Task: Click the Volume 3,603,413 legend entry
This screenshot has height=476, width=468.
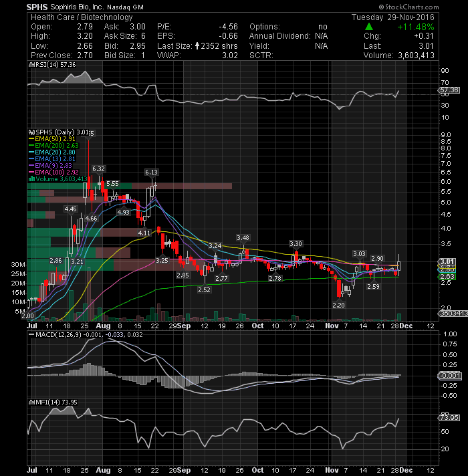Action: click(57, 179)
